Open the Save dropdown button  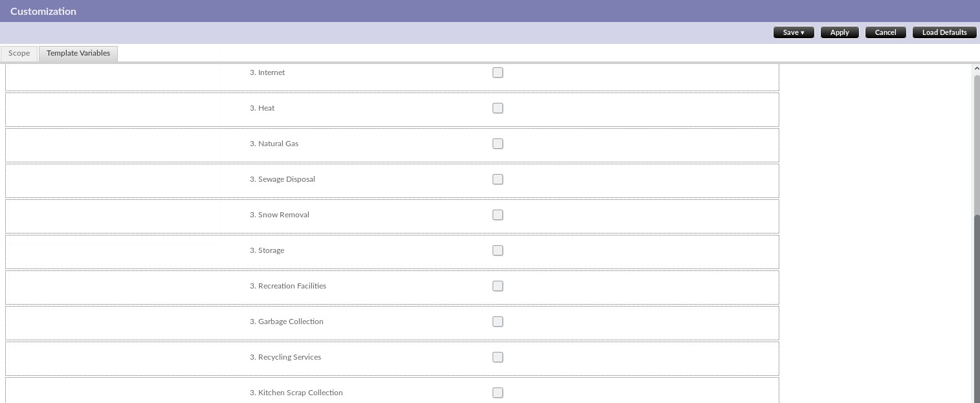click(794, 32)
